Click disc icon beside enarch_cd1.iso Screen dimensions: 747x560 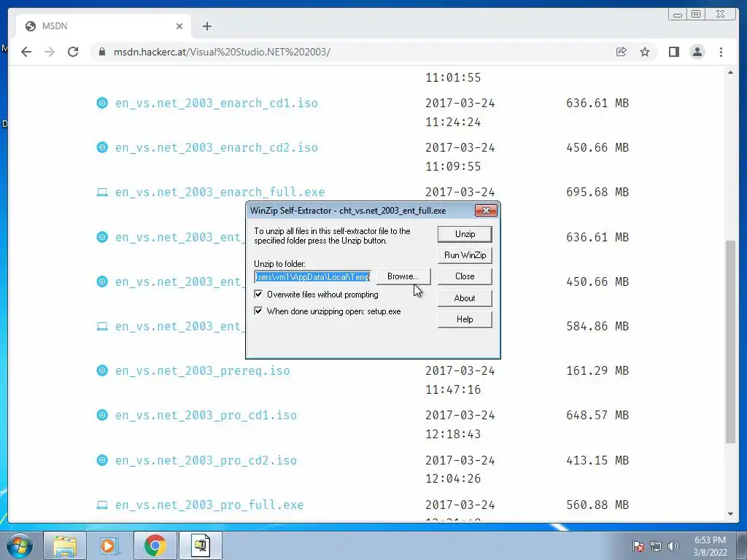click(102, 103)
